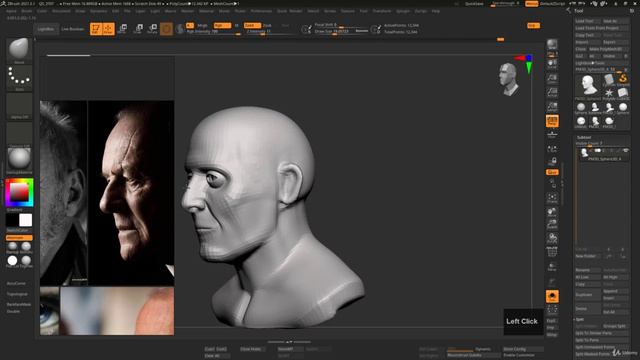Select the Cube3D tool icon
The height and width of the screenshot is (360, 640).
pyautogui.click(x=623, y=94)
